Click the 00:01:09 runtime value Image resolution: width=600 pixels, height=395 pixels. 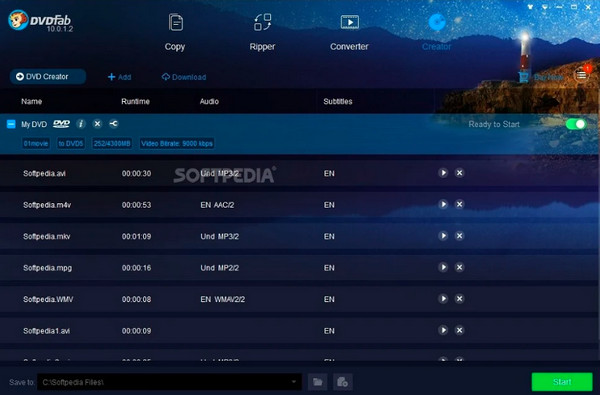coord(137,237)
